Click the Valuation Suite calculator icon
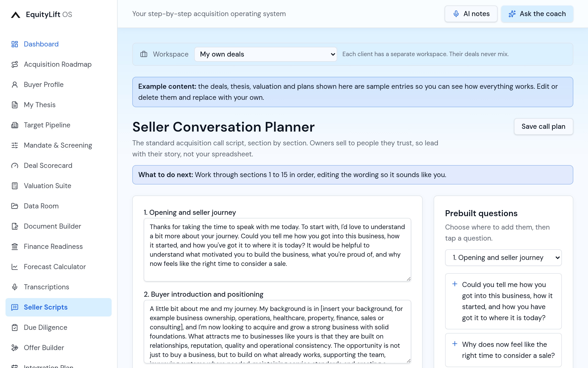 click(14, 186)
